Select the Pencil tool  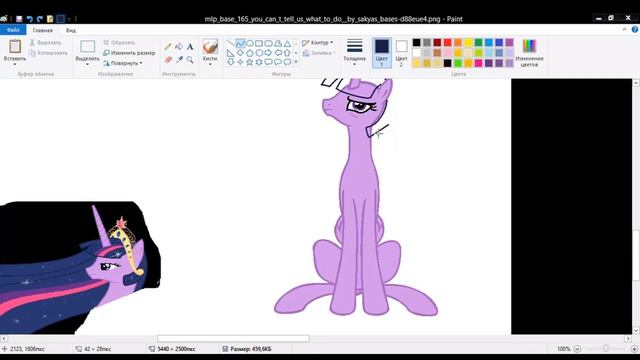click(168, 47)
